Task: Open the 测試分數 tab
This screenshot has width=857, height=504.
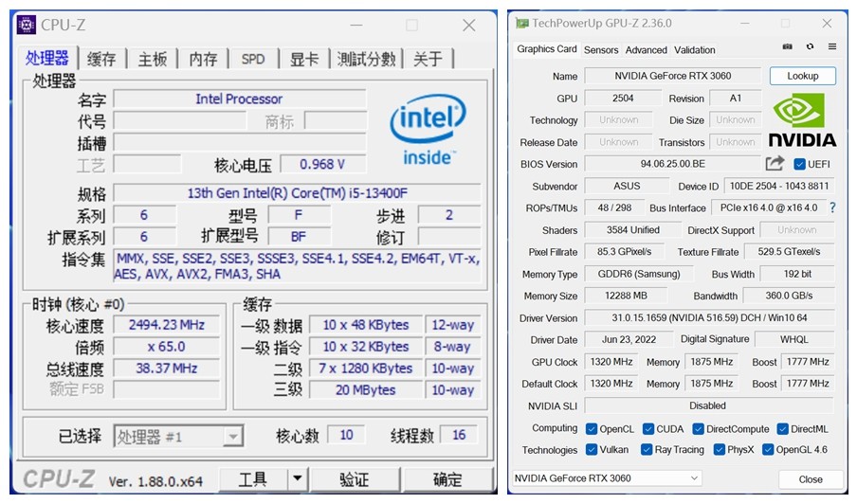Action: [x=366, y=59]
